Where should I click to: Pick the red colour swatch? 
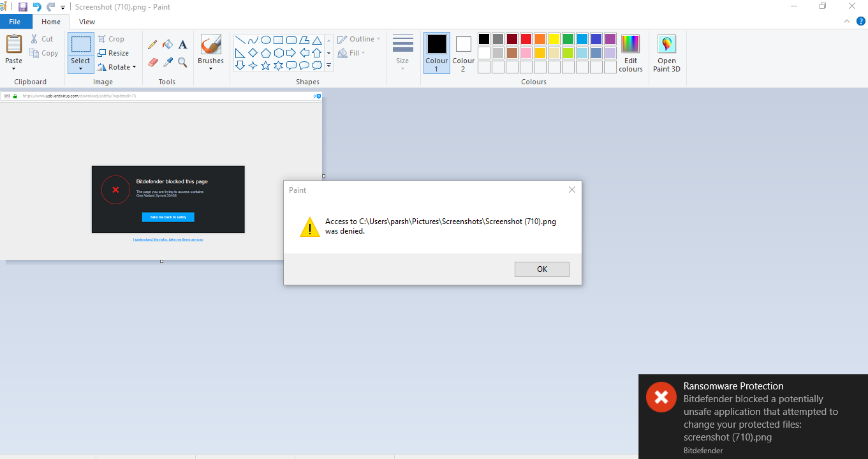pyautogui.click(x=526, y=39)
